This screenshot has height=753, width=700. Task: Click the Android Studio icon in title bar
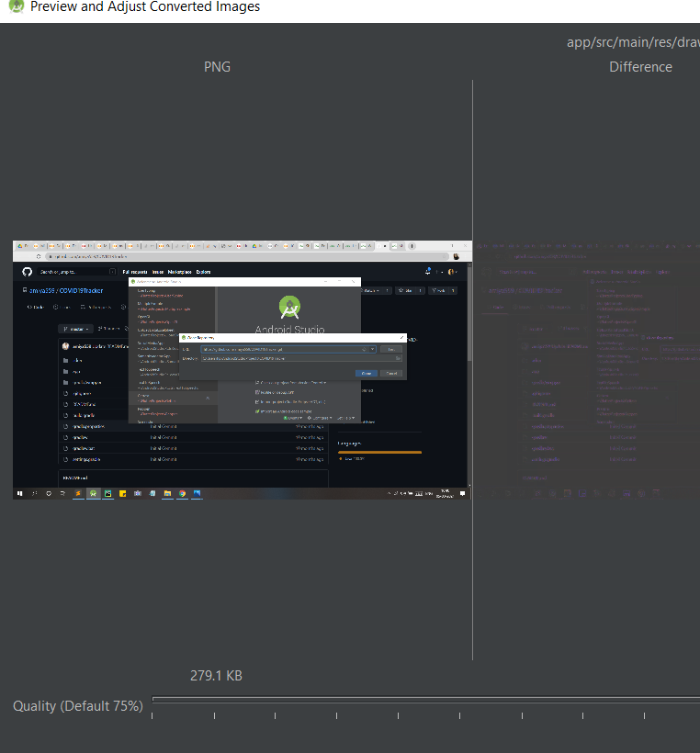pyautogui.click(x=17, y=6)
